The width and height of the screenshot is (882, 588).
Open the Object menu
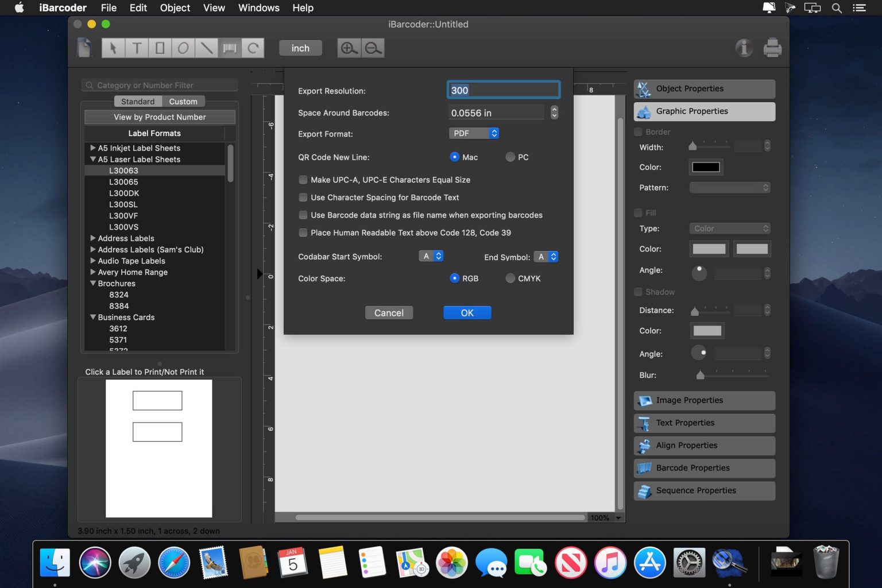(175, 7)
